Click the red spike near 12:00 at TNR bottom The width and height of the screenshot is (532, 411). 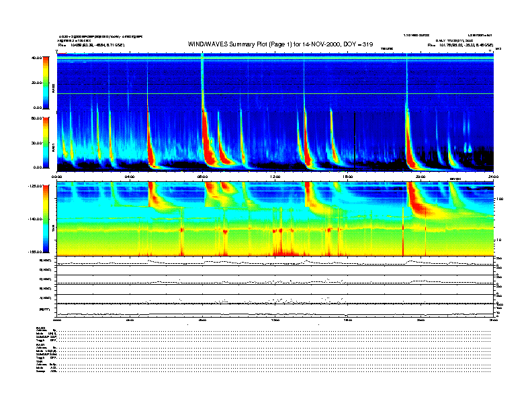point(280,242)
